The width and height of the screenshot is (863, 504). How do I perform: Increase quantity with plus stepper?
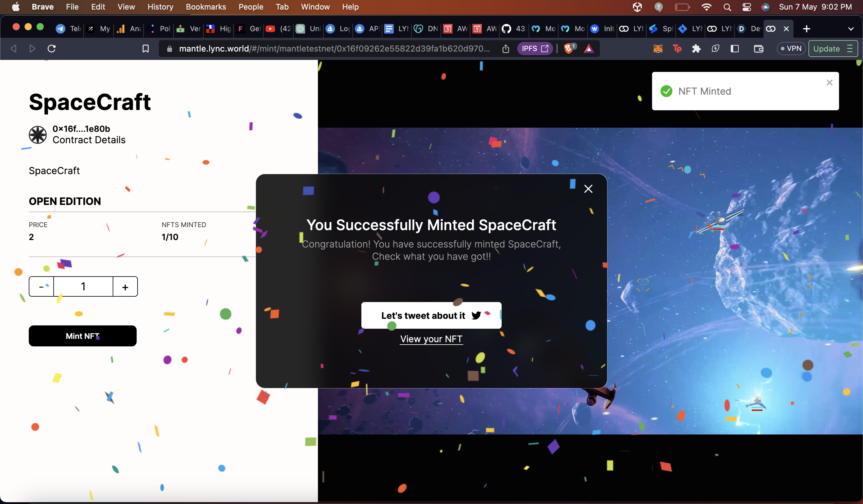[125, 286]
